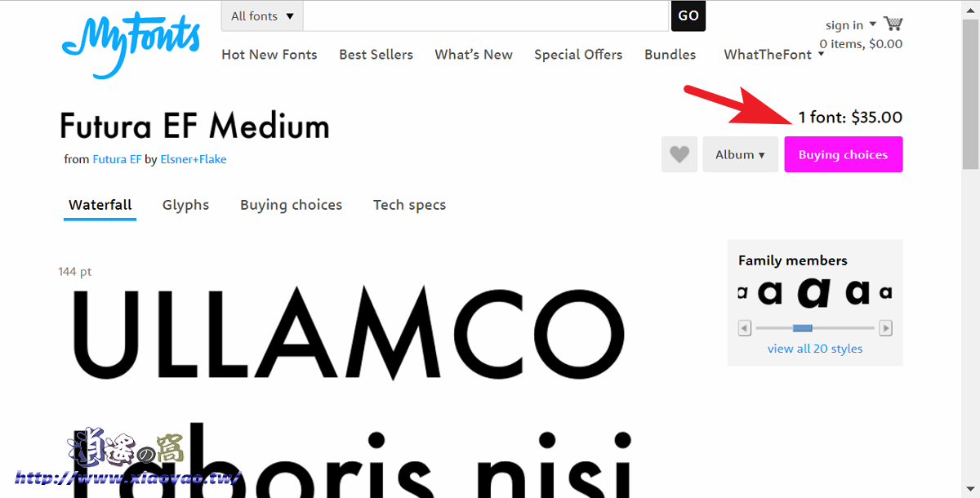Viewport: 980px width, 498px height.
Task: Click the '0 items, $0.00' cart text
Action: coord(861,44)
